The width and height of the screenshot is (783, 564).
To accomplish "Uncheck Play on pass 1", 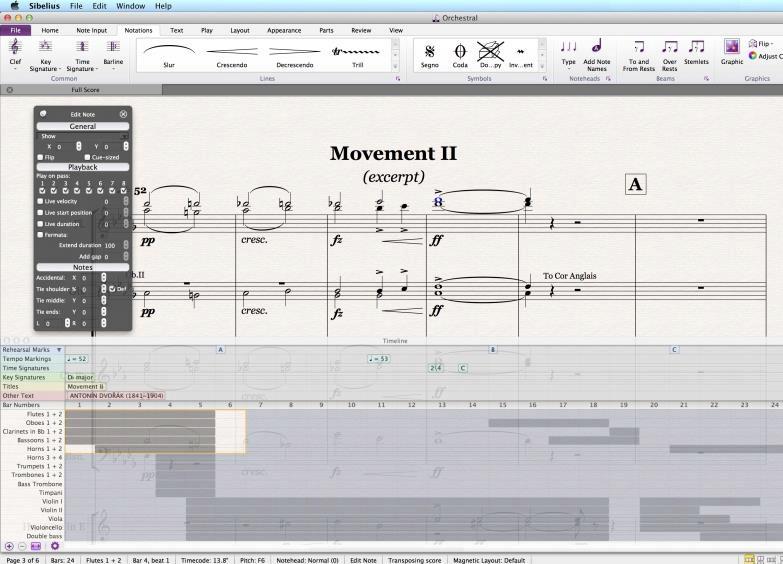I will tap(42, 191).
